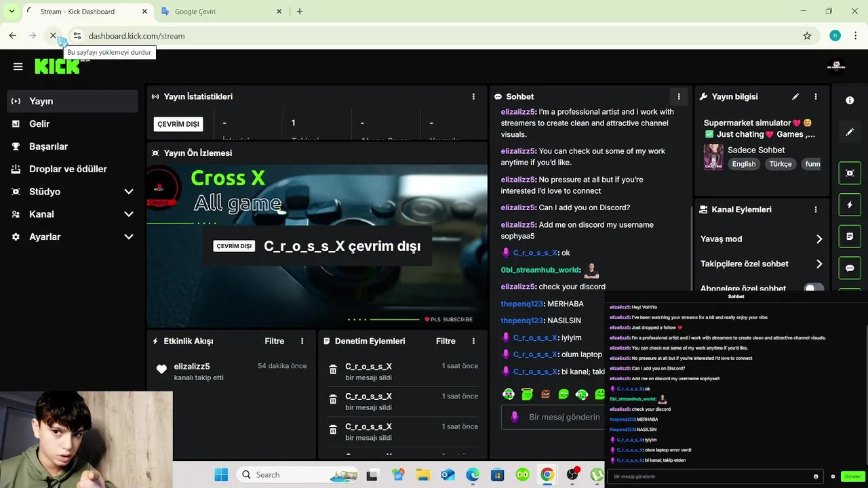The image size is (868, 488).
Task: Open the Windows Start menu
Action: (x=222, y=475)
